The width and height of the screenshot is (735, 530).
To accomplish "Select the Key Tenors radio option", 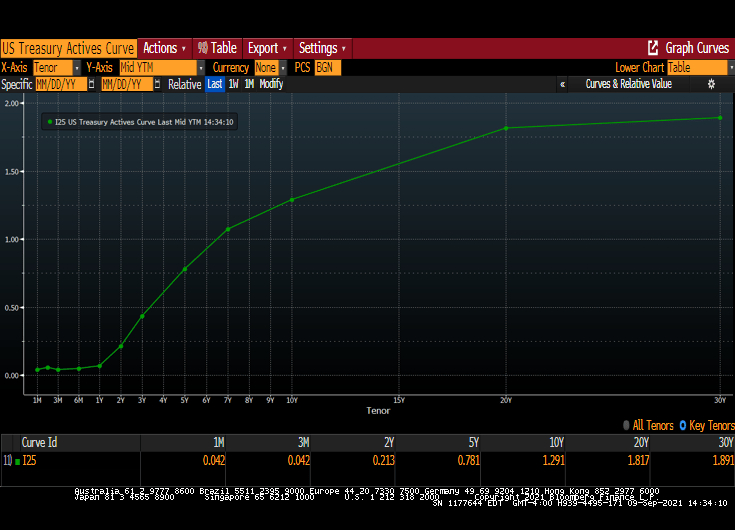I will click(x=683, y=425).
